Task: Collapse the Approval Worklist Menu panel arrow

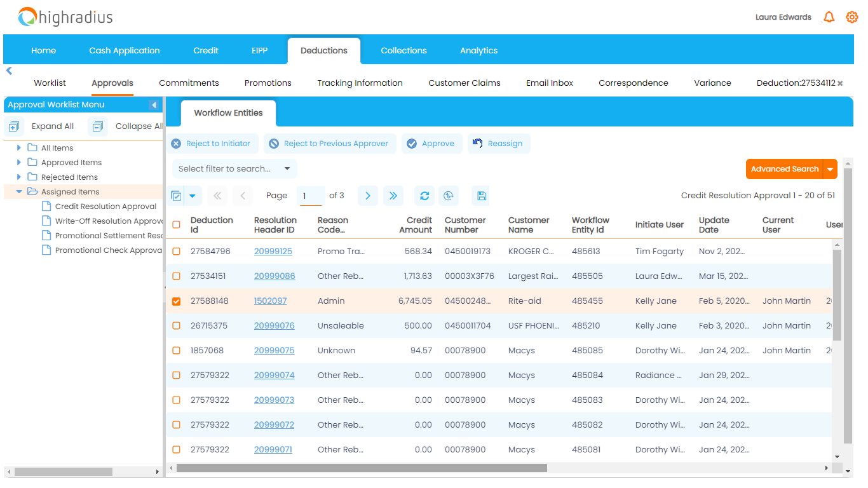Action: [154, 105]
